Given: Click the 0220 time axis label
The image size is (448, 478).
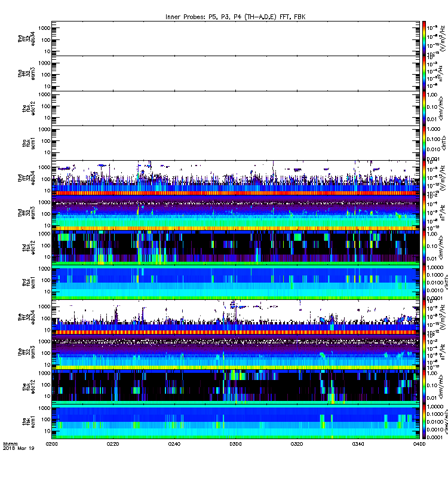Looking at the screenshot, I should 113,444.
